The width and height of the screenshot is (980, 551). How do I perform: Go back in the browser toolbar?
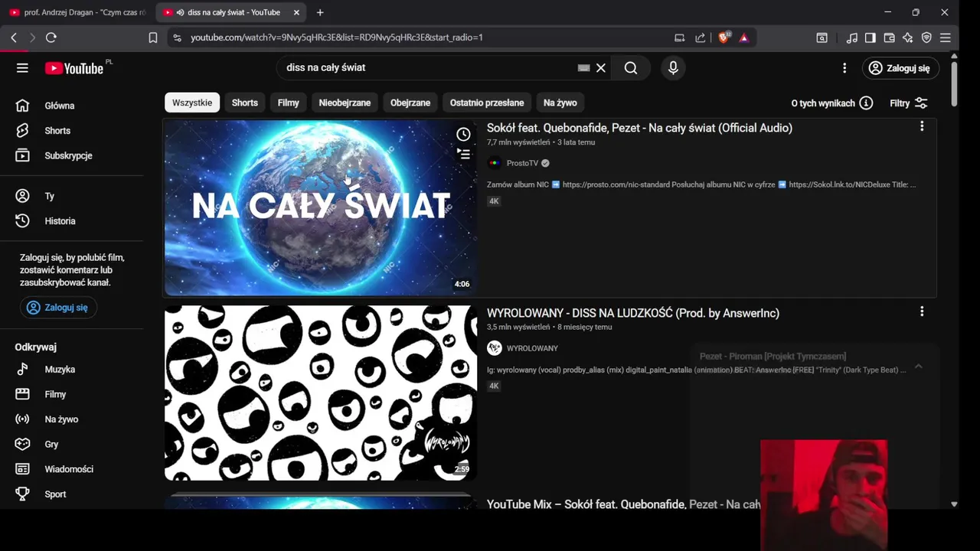pos(14,37)
